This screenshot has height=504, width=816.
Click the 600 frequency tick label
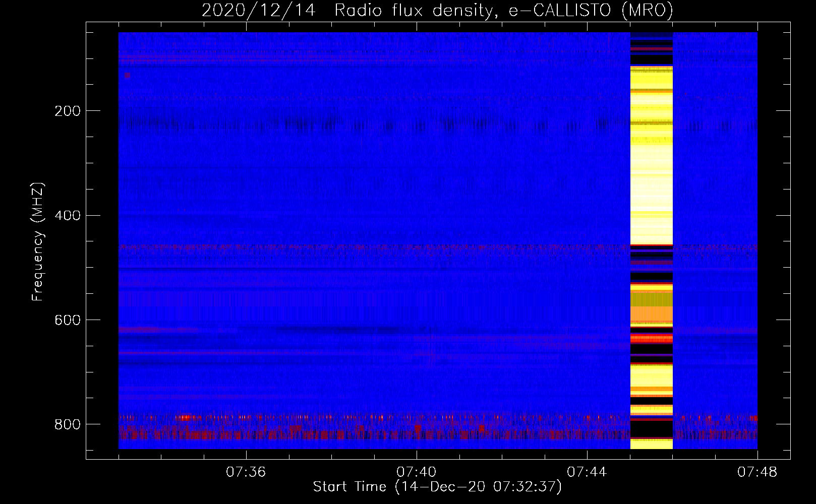pyautogui.click(x=67, y=320)
